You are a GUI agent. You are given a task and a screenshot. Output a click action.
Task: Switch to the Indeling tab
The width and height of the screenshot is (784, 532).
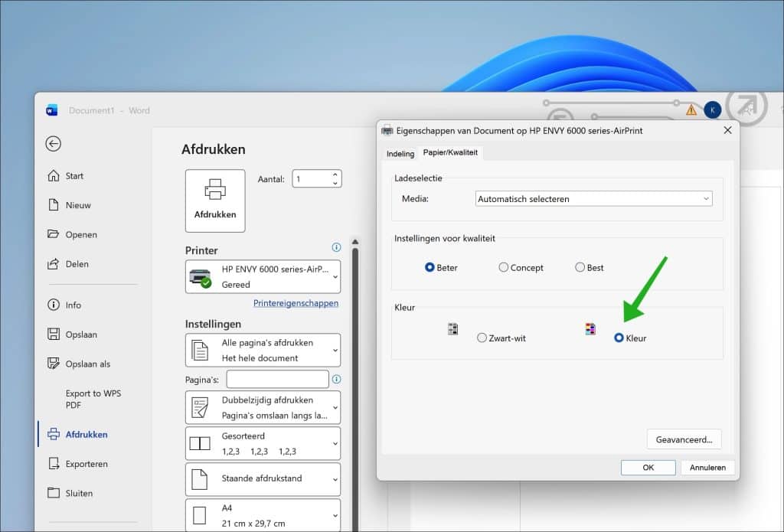(x=400, y=154)
